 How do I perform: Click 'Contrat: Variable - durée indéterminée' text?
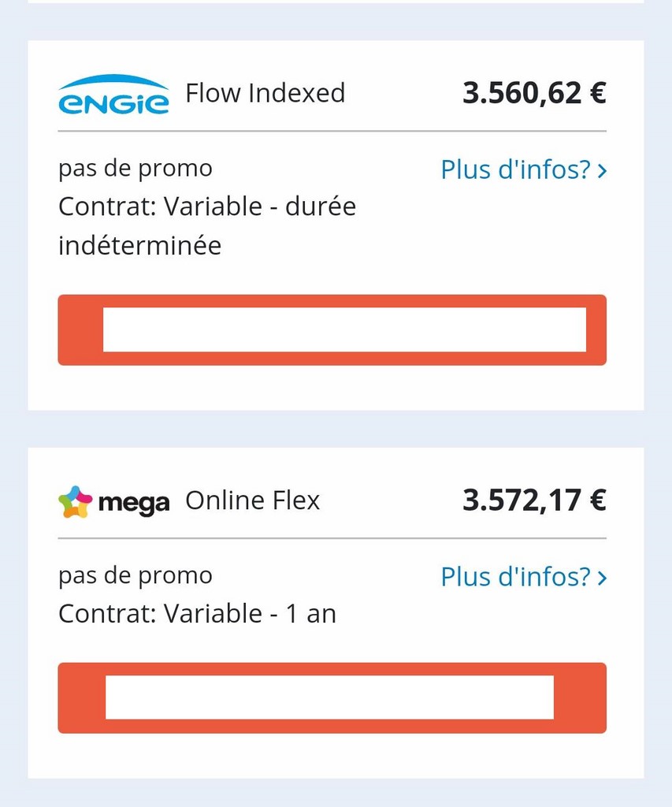tap(207, 226)
